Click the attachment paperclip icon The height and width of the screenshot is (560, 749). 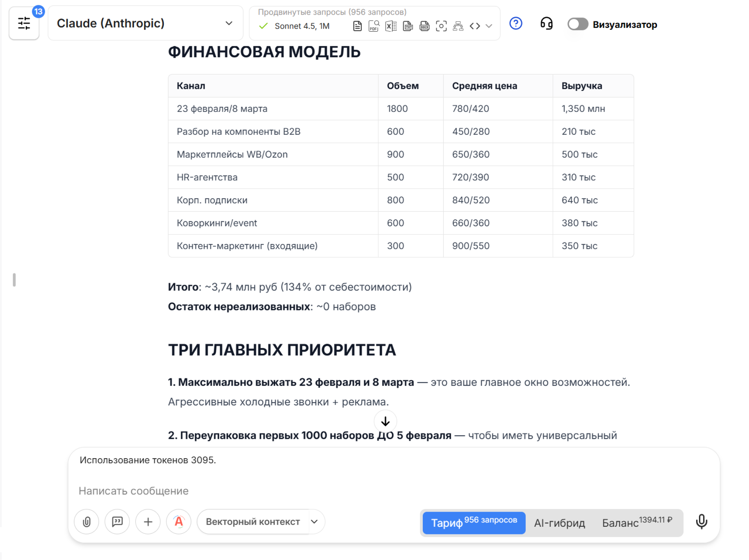click(86, 521)
